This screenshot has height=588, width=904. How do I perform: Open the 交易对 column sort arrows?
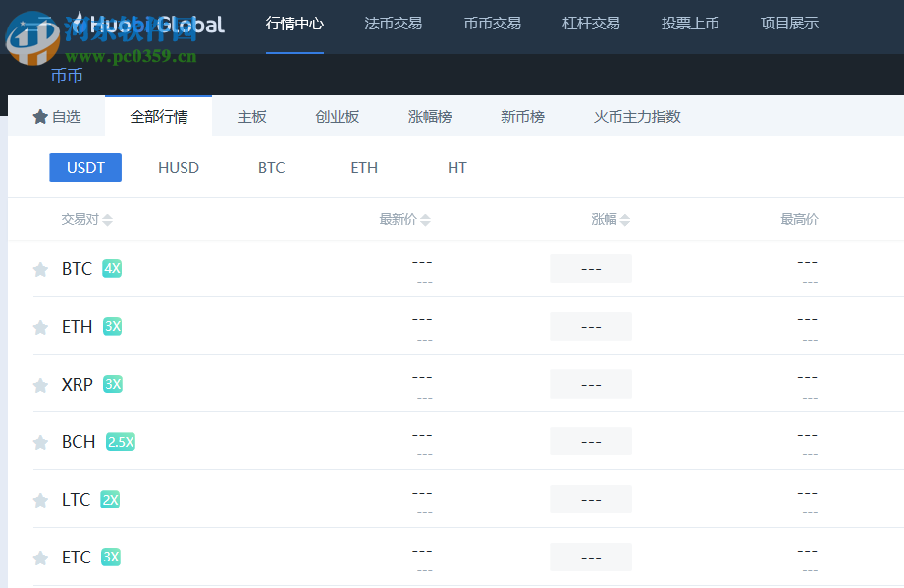(x=107, y=219)
